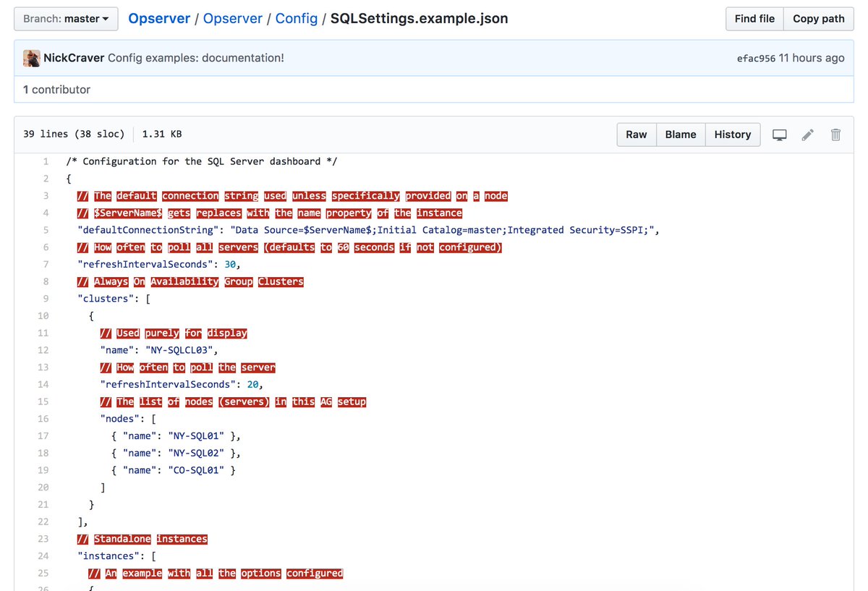Click the '11 hours ago' timestamp
Viewport: 868px width, 591px height.
812,58
